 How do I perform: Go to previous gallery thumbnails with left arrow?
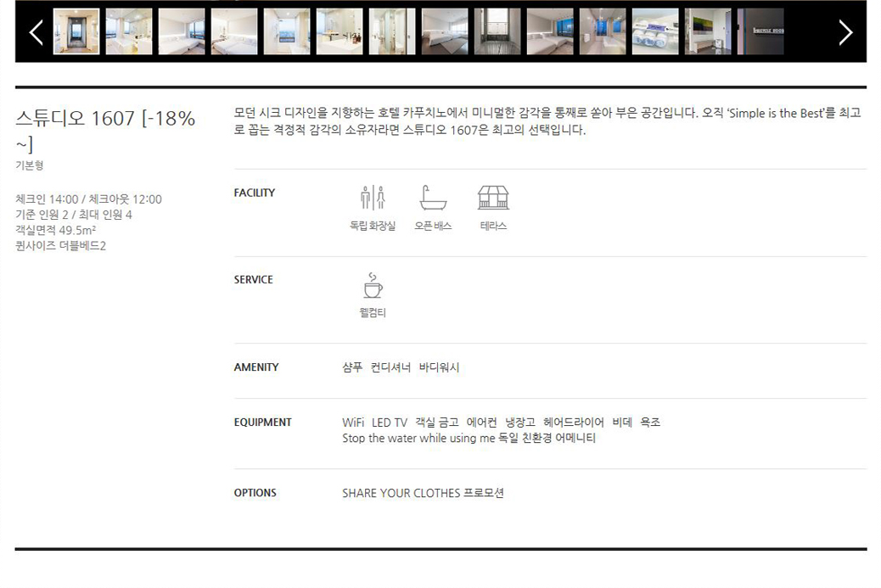click(36, 32)
